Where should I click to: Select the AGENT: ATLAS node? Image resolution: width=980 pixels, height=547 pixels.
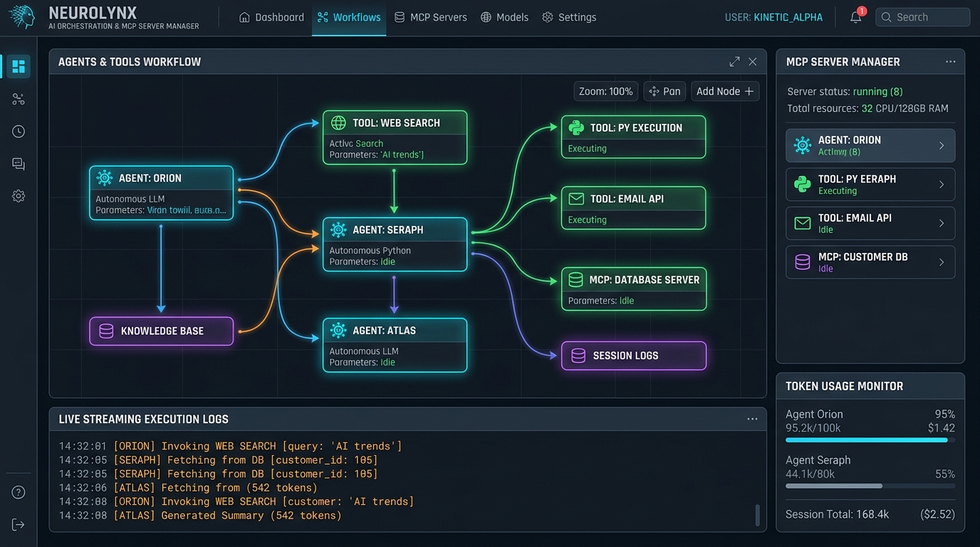pyautogui.click(x=395, y=345)
